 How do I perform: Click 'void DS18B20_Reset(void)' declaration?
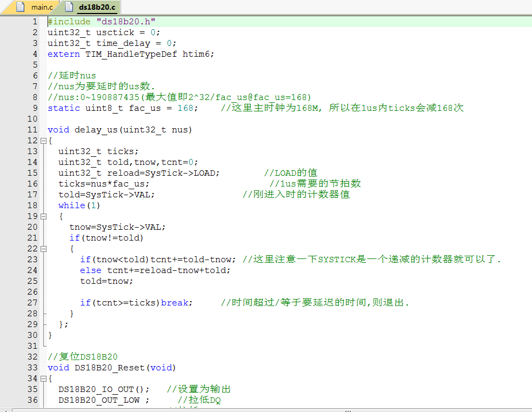pos(111,368)
